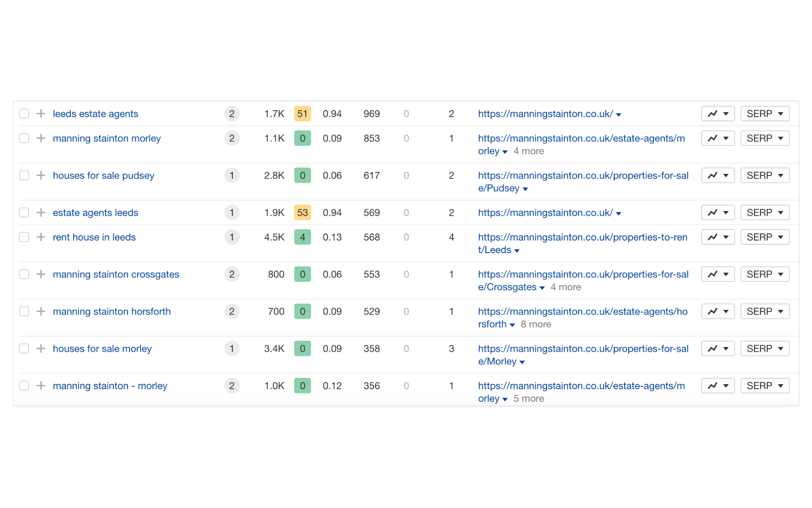
Task: Click difficulty badge 53 in estate agents leeds row
Action: coord(302,213)
